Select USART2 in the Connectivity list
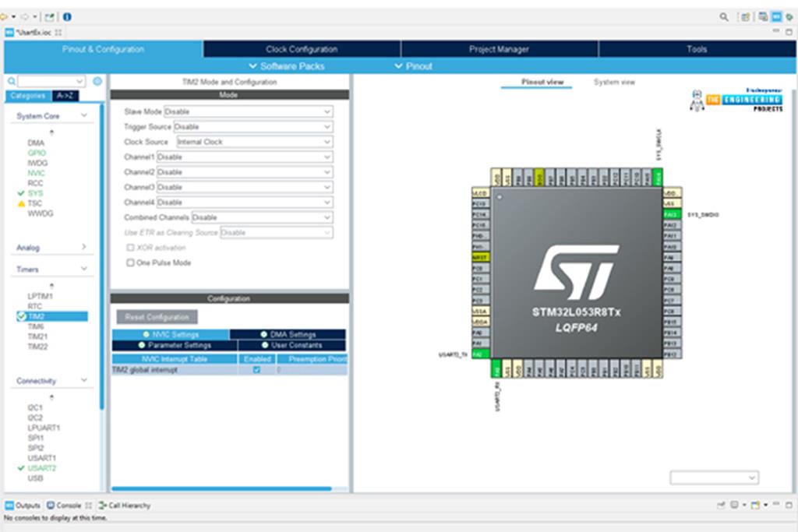The width and height of the screenshot is (798, 532). tap(42, 468)
